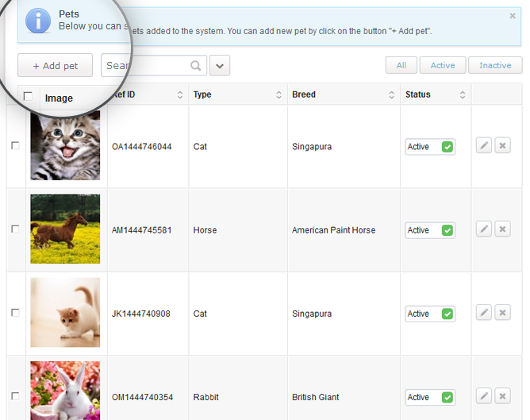Open Active status dropdown for AM1444745581
The height and width of the screenshot is (420, 530).
pyautogui.click(x=430, y=230)
